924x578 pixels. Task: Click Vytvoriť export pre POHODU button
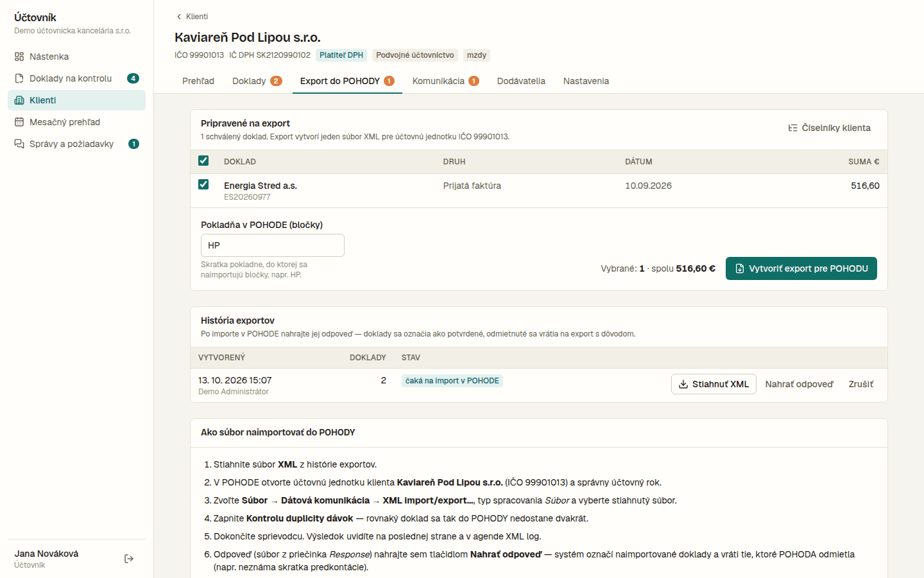[801, 268]
